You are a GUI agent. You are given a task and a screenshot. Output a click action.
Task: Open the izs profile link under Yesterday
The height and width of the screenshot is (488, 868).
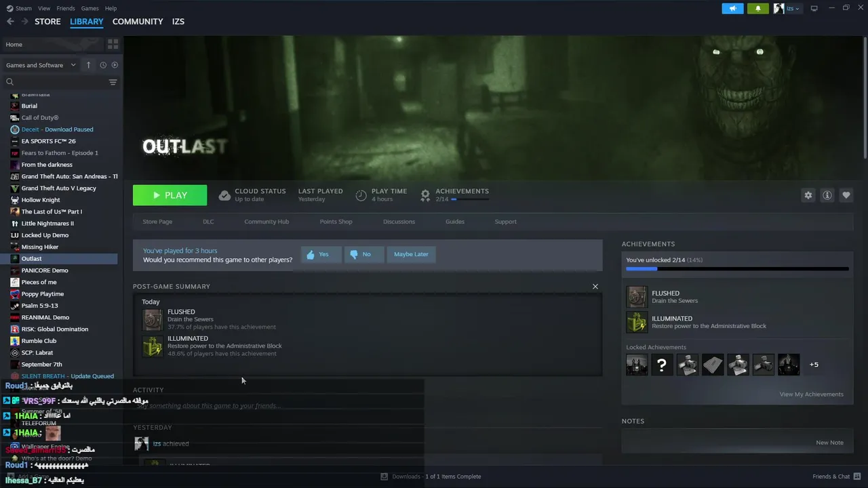click(x=157, y=444)
